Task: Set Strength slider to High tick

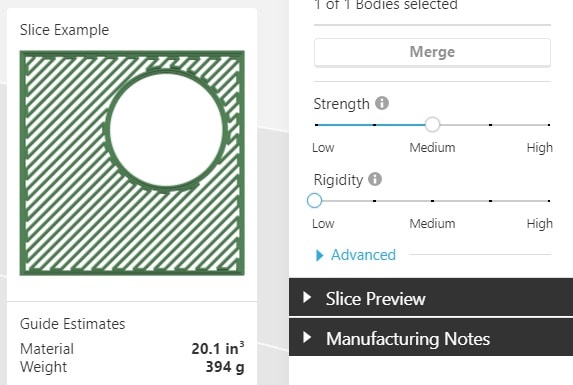Action: tap(549, 125)
